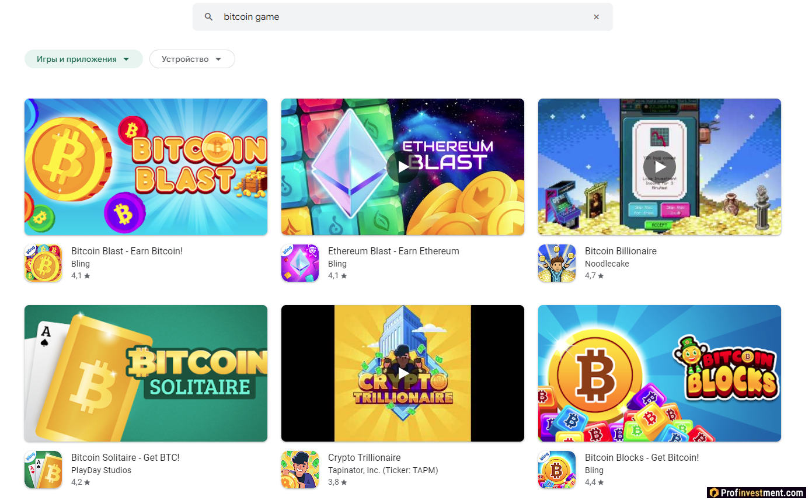
Task: Open the 'Игры и приложения' filter dropdown
Action: 83,59
